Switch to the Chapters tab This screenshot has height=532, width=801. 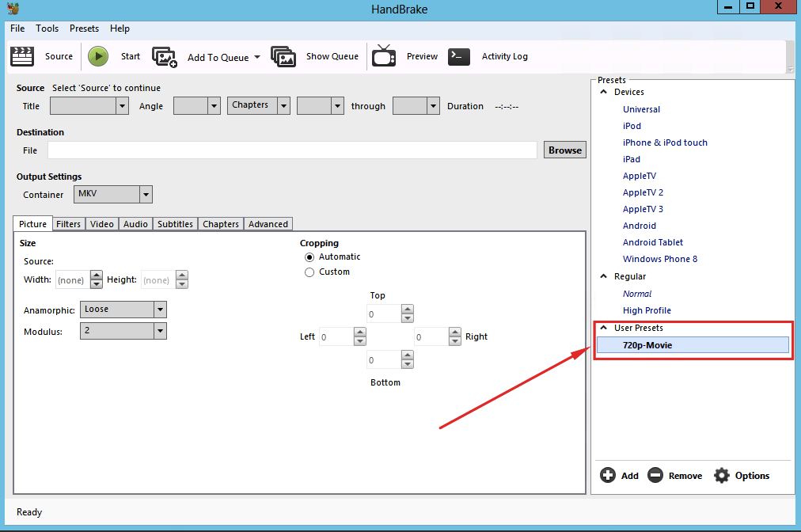point(221,224)
